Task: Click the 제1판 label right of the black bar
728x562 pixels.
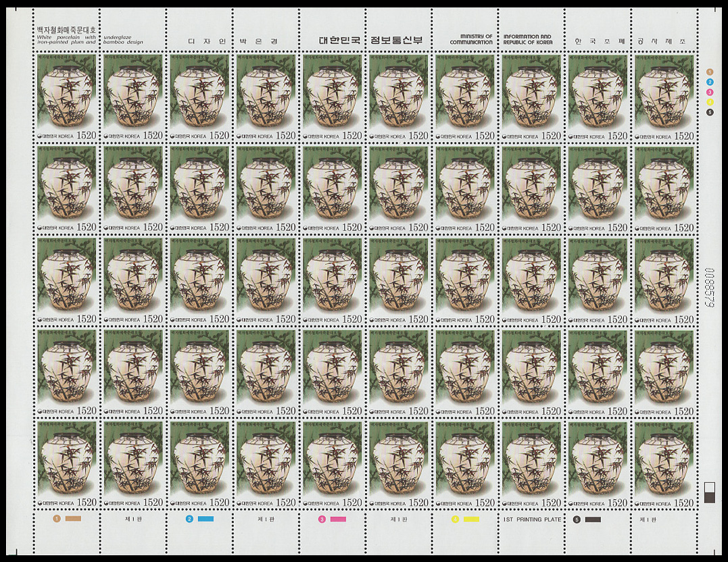Action: tap(648, 519)
